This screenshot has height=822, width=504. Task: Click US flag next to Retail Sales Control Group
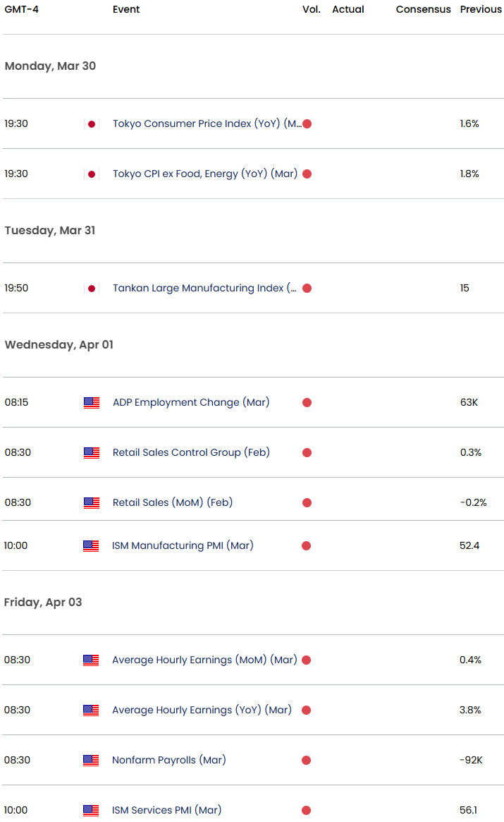click(x=92, y=453)
